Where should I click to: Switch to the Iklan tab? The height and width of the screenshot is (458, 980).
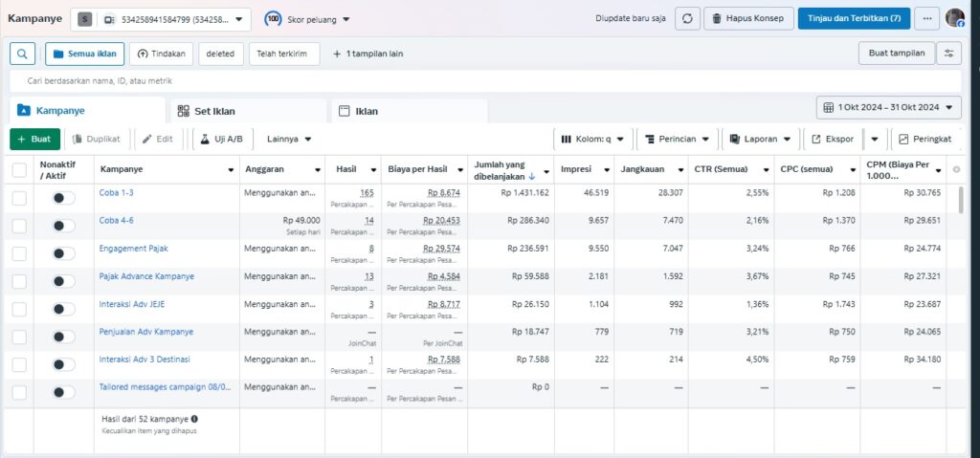coord(367,111)
